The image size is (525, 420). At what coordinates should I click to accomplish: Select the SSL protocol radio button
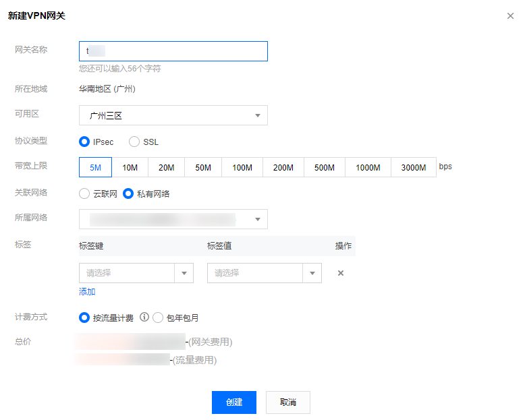pyautogui.click(x=134, y=142)
